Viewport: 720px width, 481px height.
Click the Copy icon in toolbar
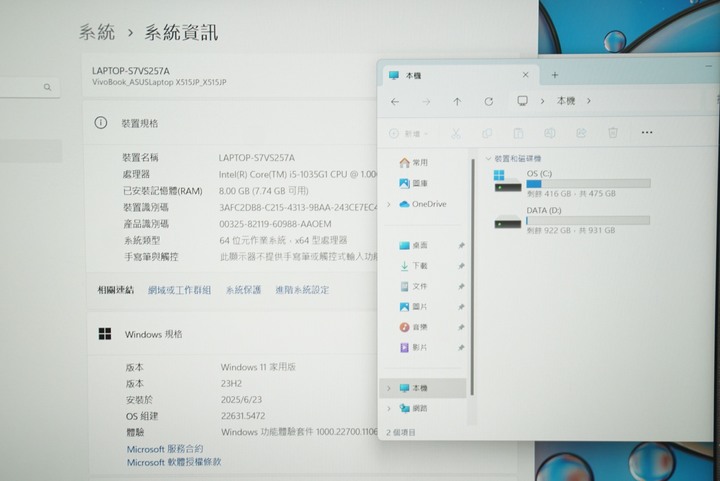487,134
